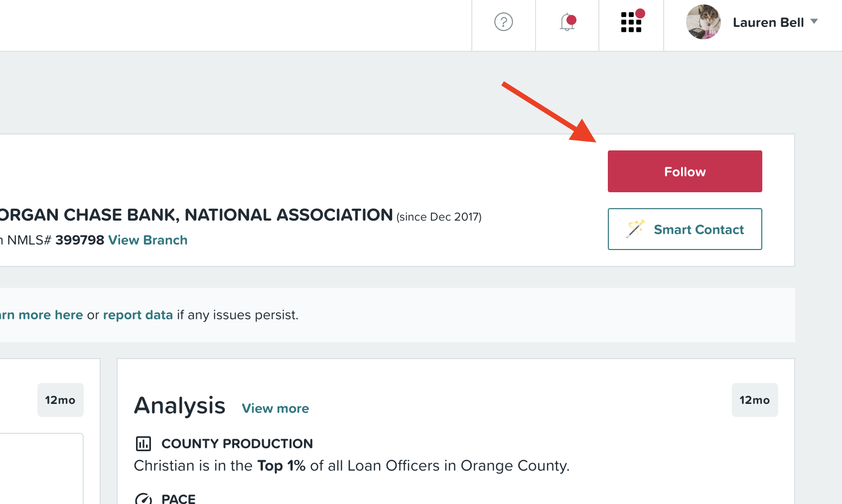Click the NMLS number 399798

tap(80, 240)
